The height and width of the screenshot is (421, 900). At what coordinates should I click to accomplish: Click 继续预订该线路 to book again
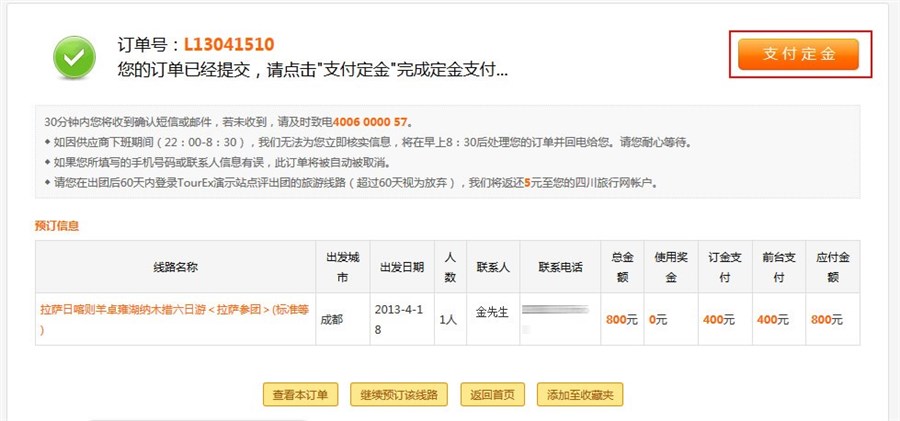(400, 394)
